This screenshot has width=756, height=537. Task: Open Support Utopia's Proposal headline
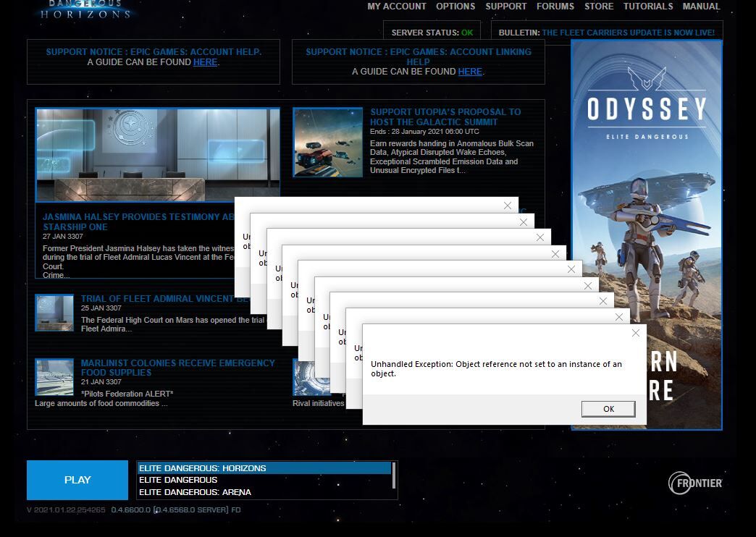point(445,117)
